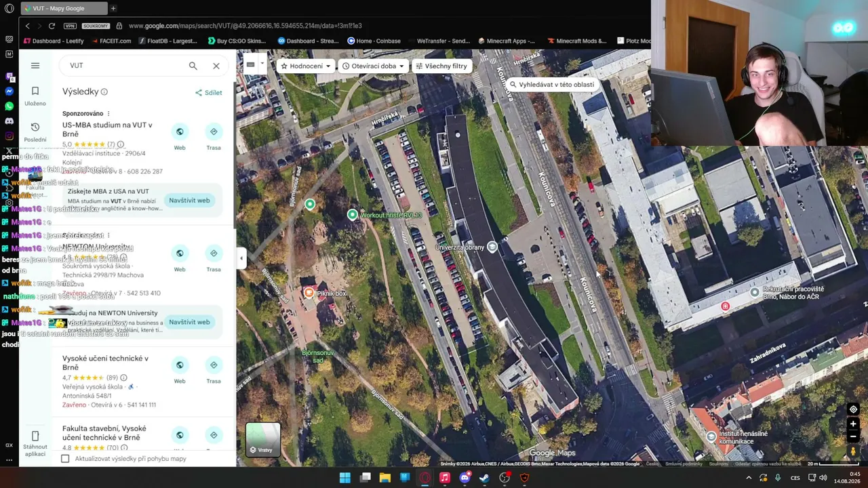
Task: Open Web for US-MBA studium listing
Action: (180, 137)
